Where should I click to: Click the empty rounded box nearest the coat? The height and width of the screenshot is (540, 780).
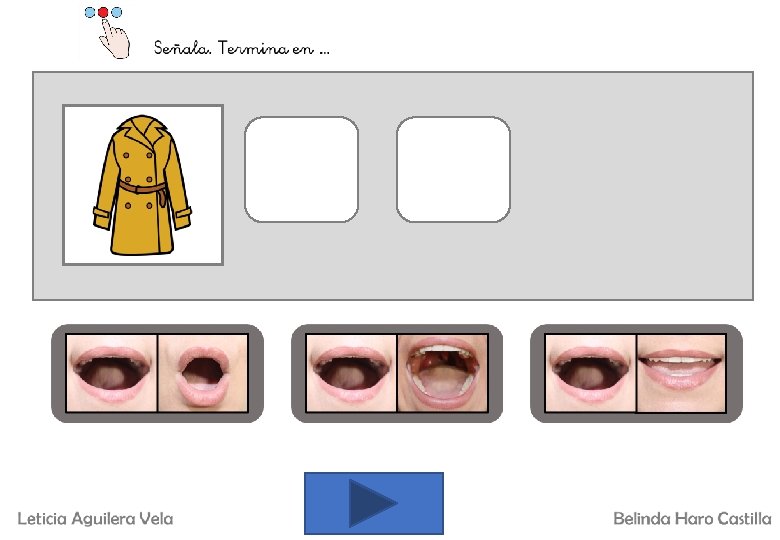[301, 170]
